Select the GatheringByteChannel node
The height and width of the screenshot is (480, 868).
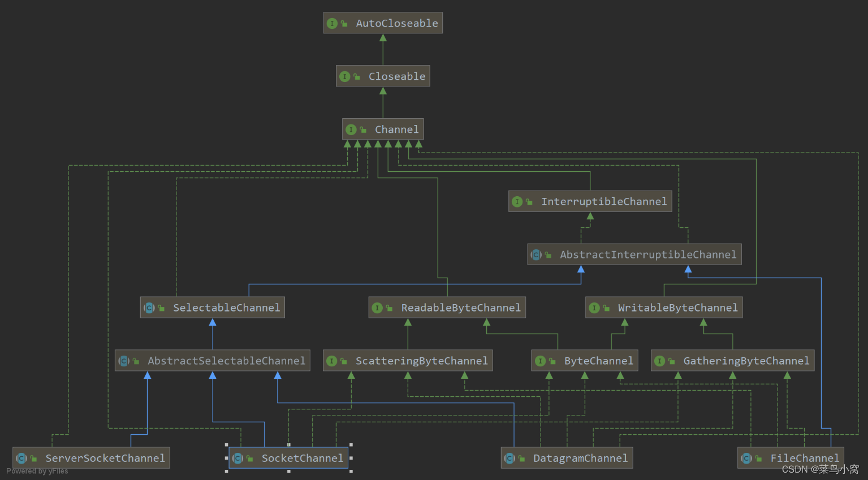tap(733, 361)
